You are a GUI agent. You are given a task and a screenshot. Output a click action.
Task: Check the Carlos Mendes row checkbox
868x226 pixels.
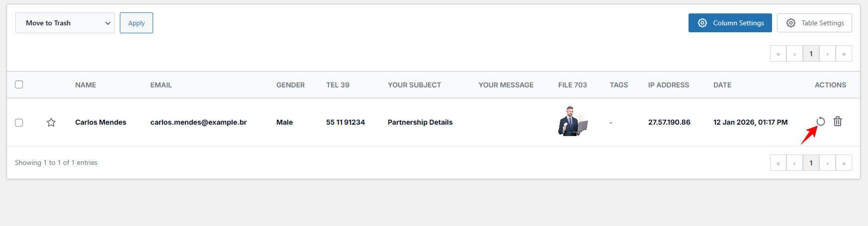(19, 122)
